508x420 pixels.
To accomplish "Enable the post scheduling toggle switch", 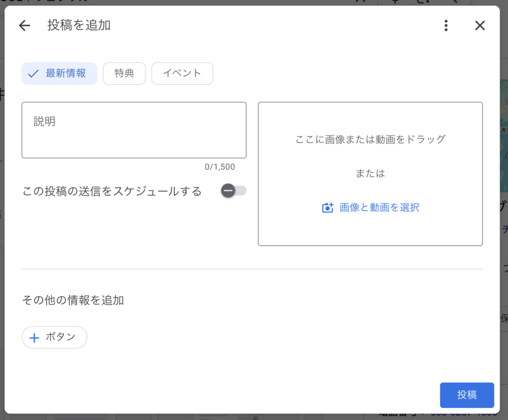I will (x=234, y=191).
